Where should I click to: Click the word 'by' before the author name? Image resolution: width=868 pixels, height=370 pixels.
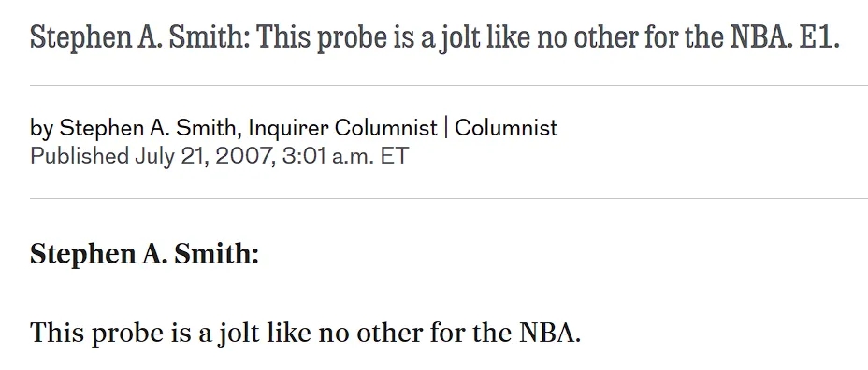click(x=42, y=128)
